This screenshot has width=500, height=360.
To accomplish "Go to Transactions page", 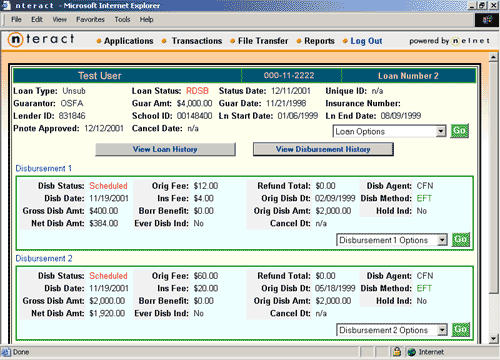I will (197, 41).
